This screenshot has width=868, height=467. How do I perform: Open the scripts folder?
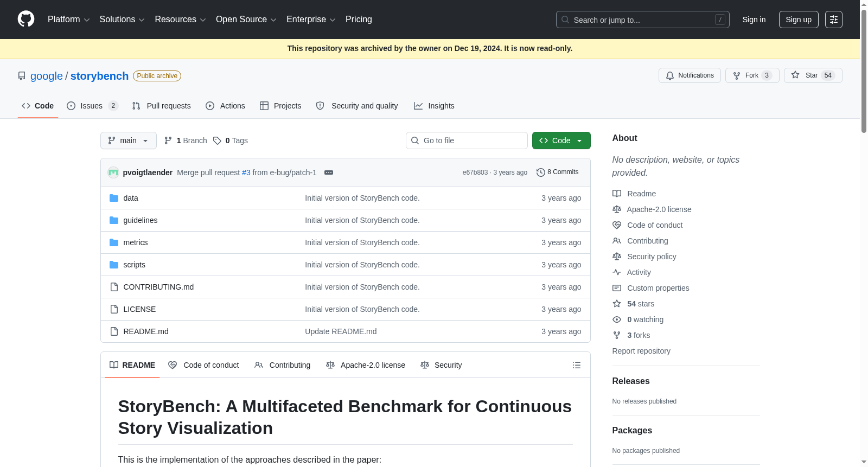click(x=135, y=265)
